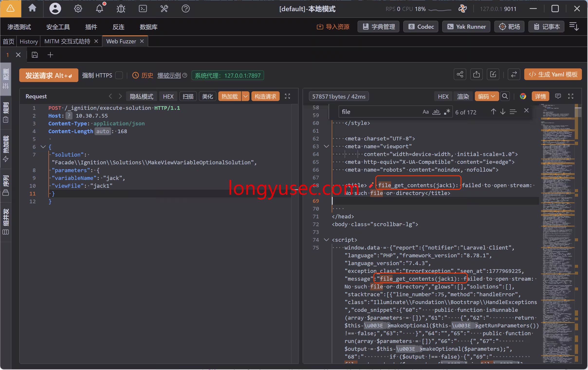This screenshot has width=588, height=370.
Task: Go to the next request with right arrow
Action: pos(120,96)
